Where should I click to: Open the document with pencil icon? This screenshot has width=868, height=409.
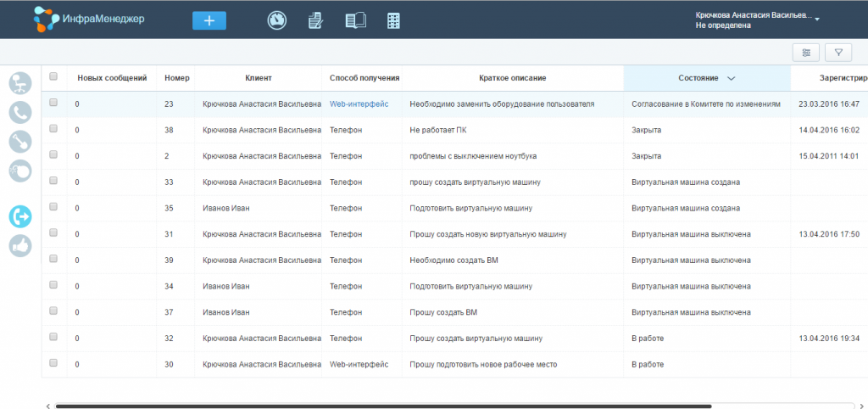point(315,20)
